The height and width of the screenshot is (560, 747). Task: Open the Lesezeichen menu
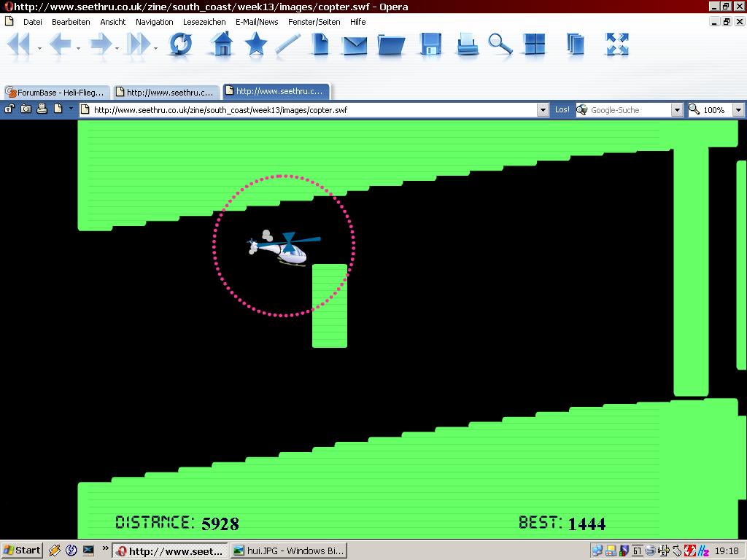204,22
